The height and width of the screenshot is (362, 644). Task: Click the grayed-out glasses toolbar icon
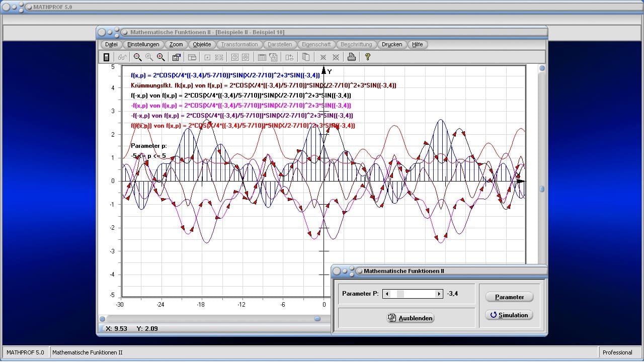click(x=122, y=57)
